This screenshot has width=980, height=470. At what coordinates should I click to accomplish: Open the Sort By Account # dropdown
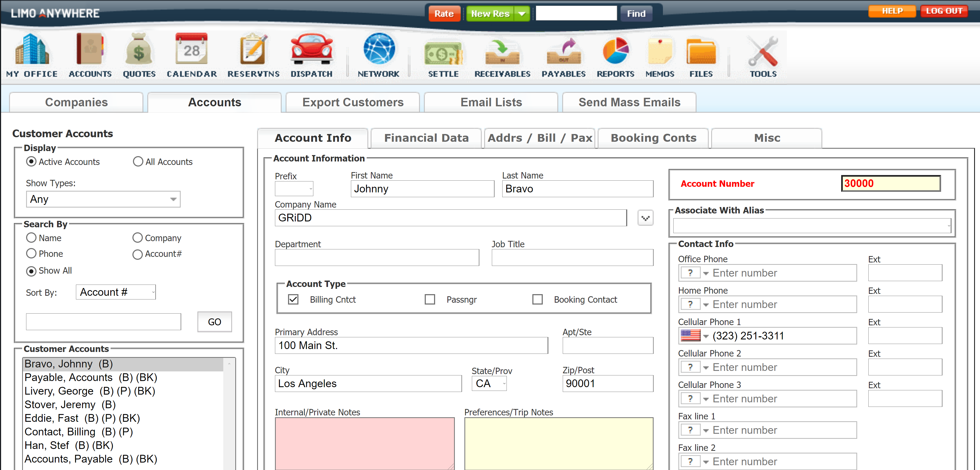(116, 292)
